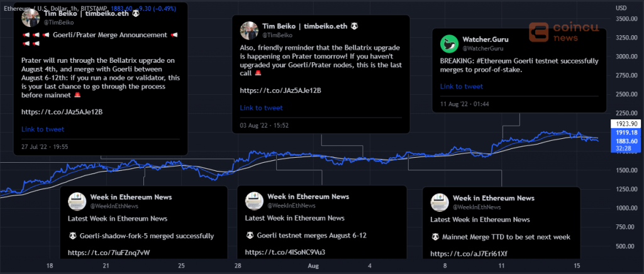
Task: Open Link to tweet in Merge Announcement card
Action: pyautogui.click(x=43, y=129)
